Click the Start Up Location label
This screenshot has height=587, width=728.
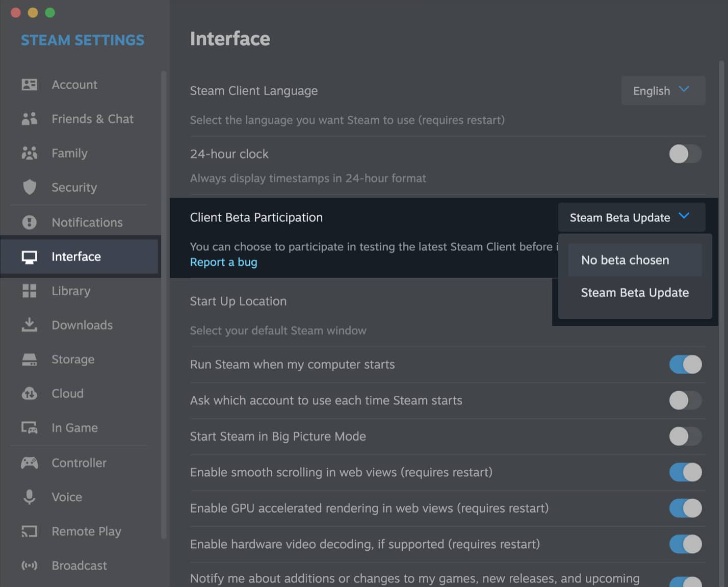click(238, 301)
